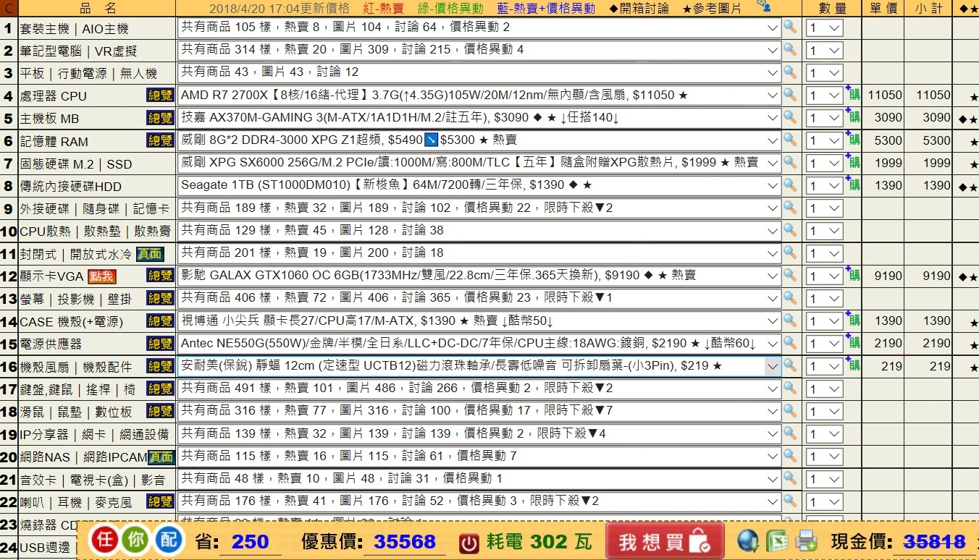Click the magnifier icon in the 電源供應器 row

(790, 343)
